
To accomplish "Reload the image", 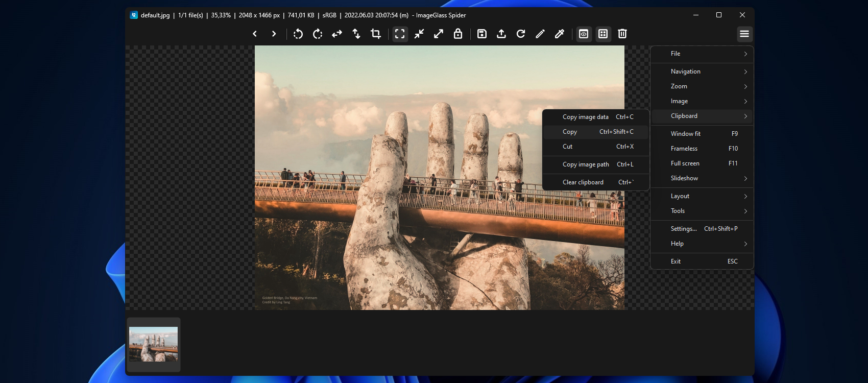I will point(521,34).
